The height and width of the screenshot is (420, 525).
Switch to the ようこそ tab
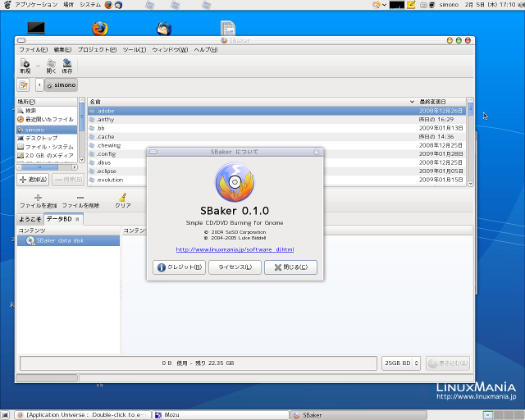(x=30, y=219)
